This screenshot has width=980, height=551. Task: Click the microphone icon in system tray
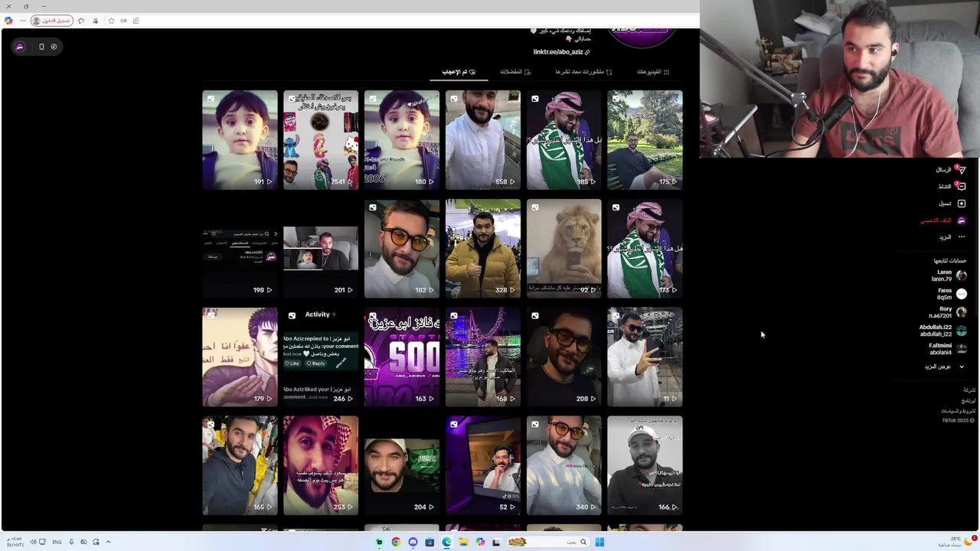[x=71, y=542]
